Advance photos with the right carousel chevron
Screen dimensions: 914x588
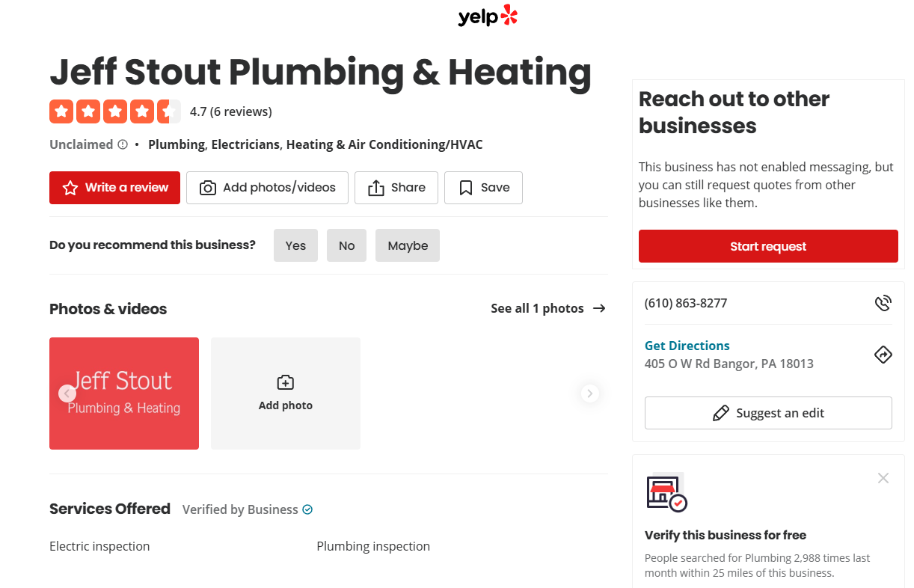[x=589, y=393]
